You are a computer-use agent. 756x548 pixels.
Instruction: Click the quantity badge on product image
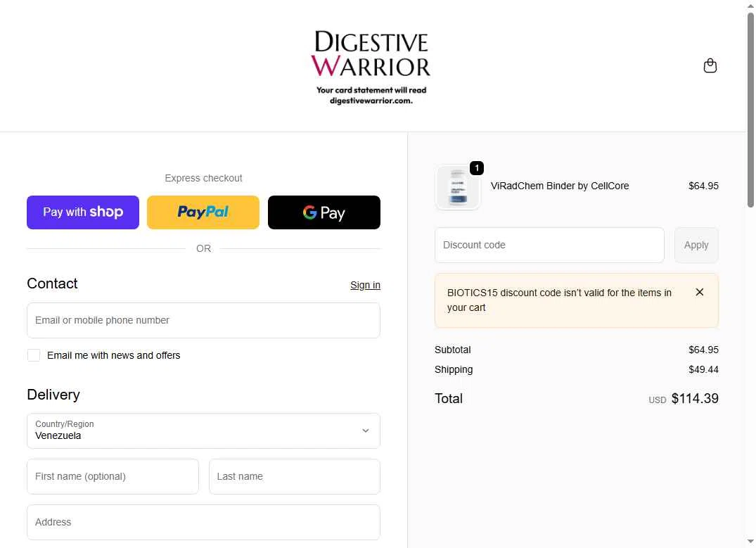coord(477,168)
